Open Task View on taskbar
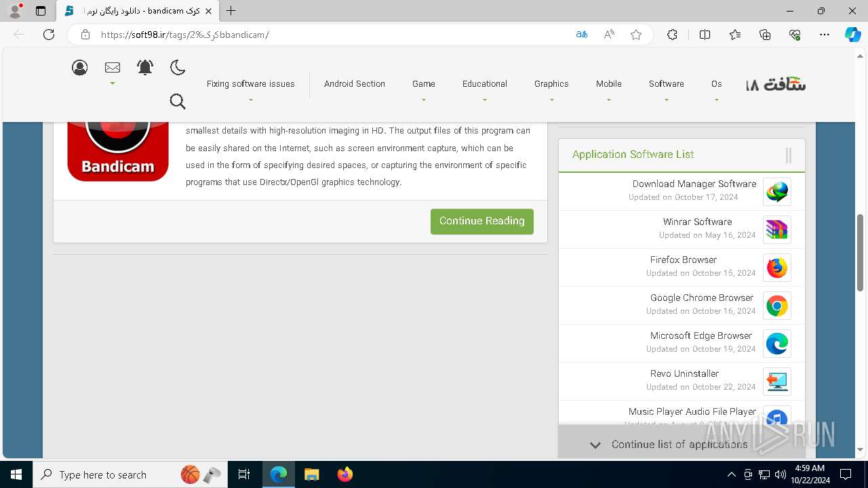The width and height of the screenshot is (868, 488). tap(244, 474)
